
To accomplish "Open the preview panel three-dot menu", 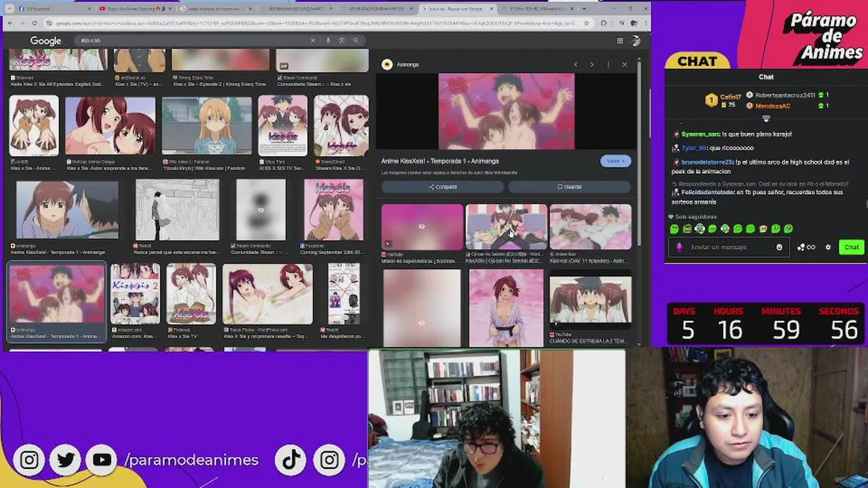I will [x=608, y=64].
